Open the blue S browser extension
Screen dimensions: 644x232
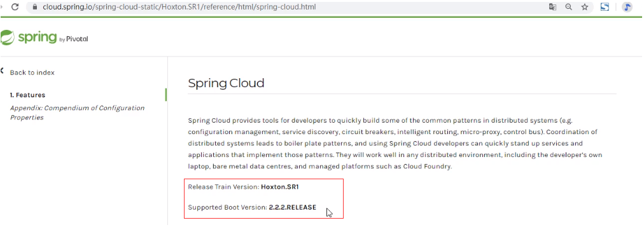click(x=605, y=7)
